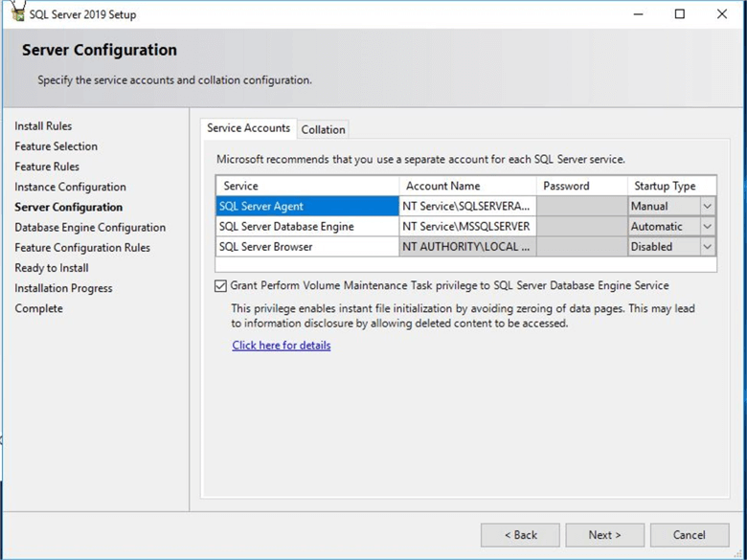The image size is (747, 560).
Task: Maximize the setup window
Action: tap(679, 14)
